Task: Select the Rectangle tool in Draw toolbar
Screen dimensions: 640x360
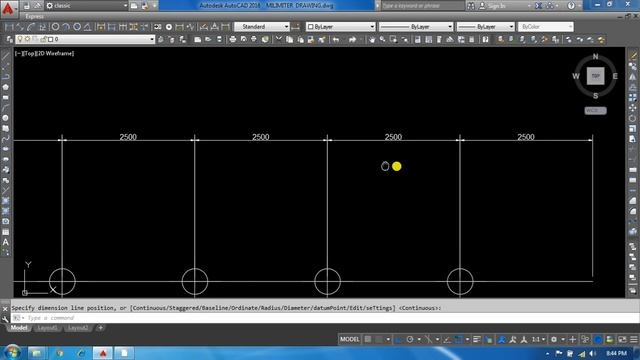Action: click(x=6, y=98)
